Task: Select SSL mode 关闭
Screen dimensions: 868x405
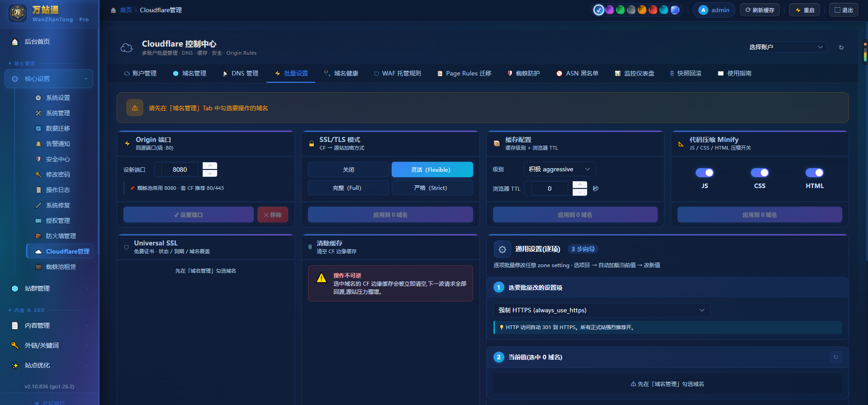Action: coord(348,170)
